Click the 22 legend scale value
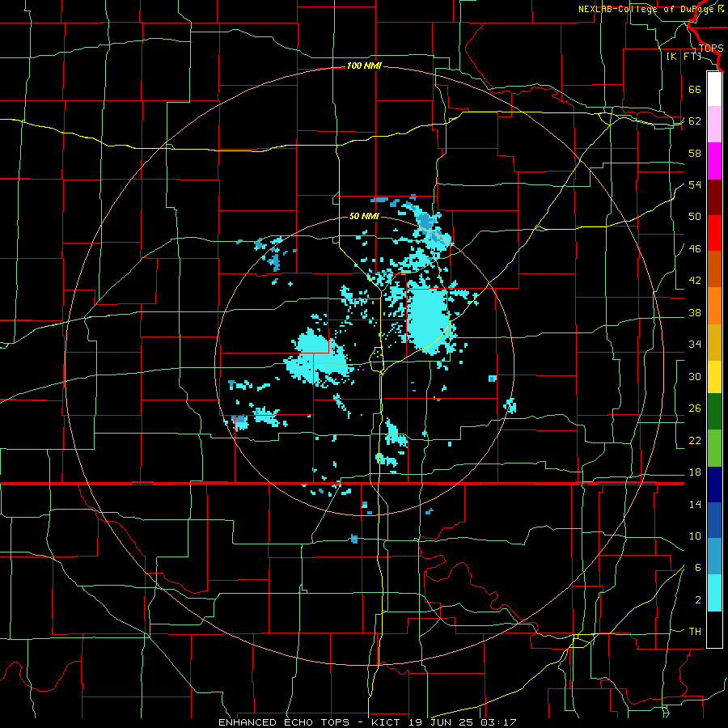 pyautogui.click(x=695, y=440)
